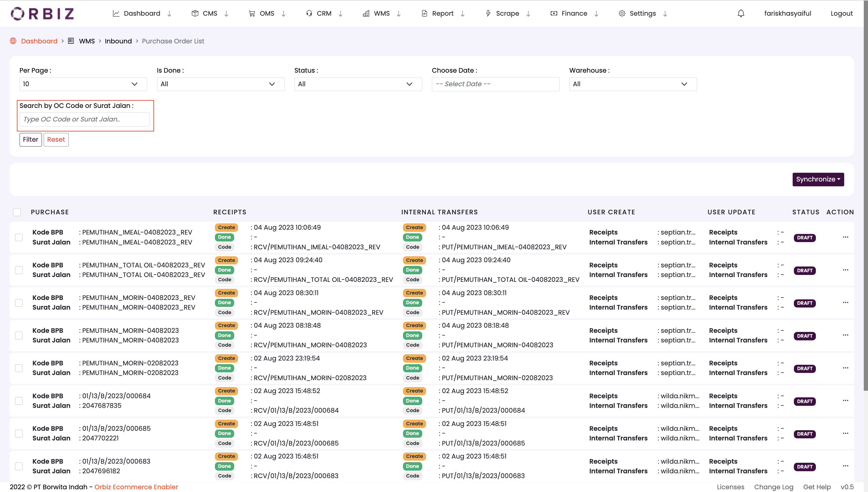Click the Filter button

[31, 140]
